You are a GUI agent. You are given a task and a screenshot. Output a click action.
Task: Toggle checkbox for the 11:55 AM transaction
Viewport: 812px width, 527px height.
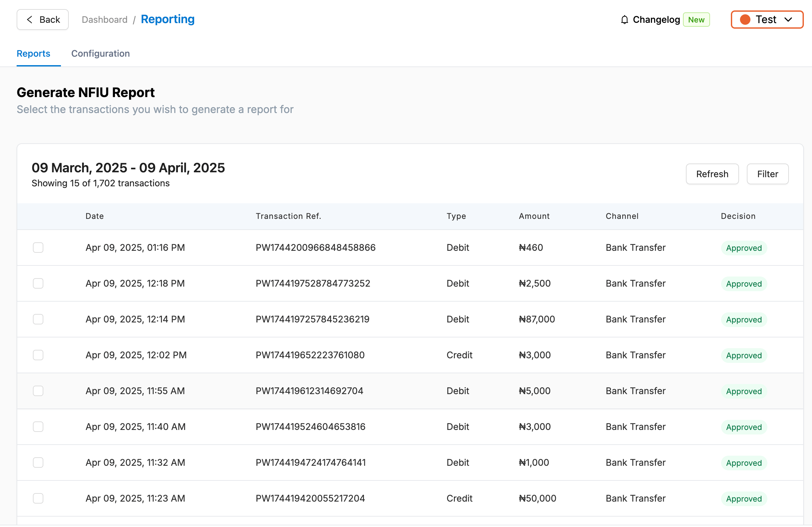[x=38, y=391]
